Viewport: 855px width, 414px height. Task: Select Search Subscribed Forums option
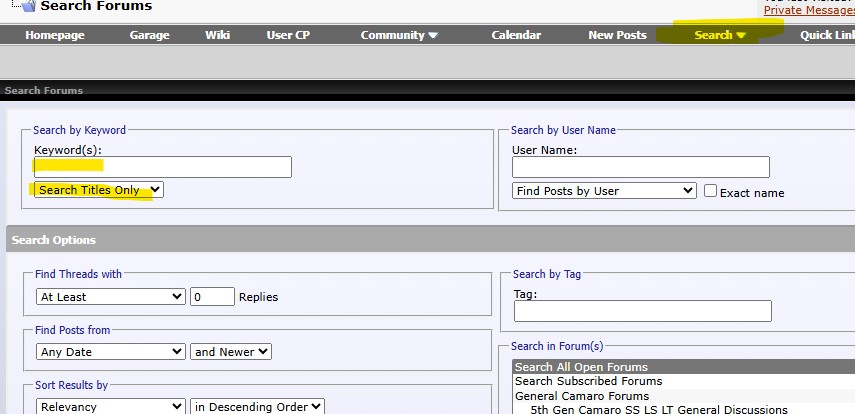(684, 381)
